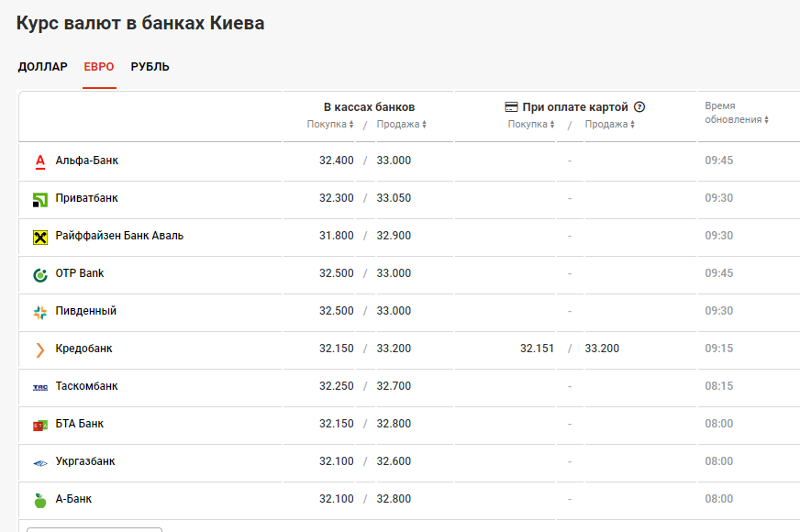Click Кредобанк update time 09:15

pyautogui.click(x=719, y=349)
